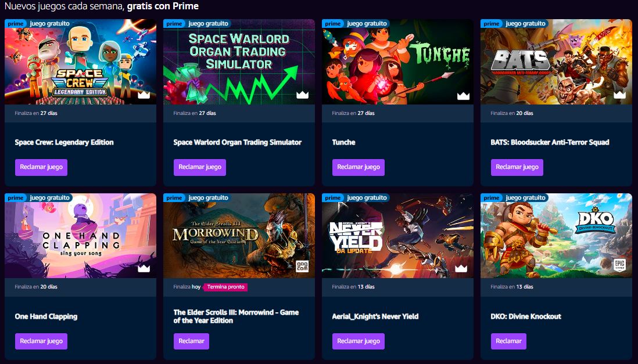Click Reclamar juego for BATS: Bloodsucker Anti-Terror Squad
This screenshot has height=364, width=638.
[517, 167]
